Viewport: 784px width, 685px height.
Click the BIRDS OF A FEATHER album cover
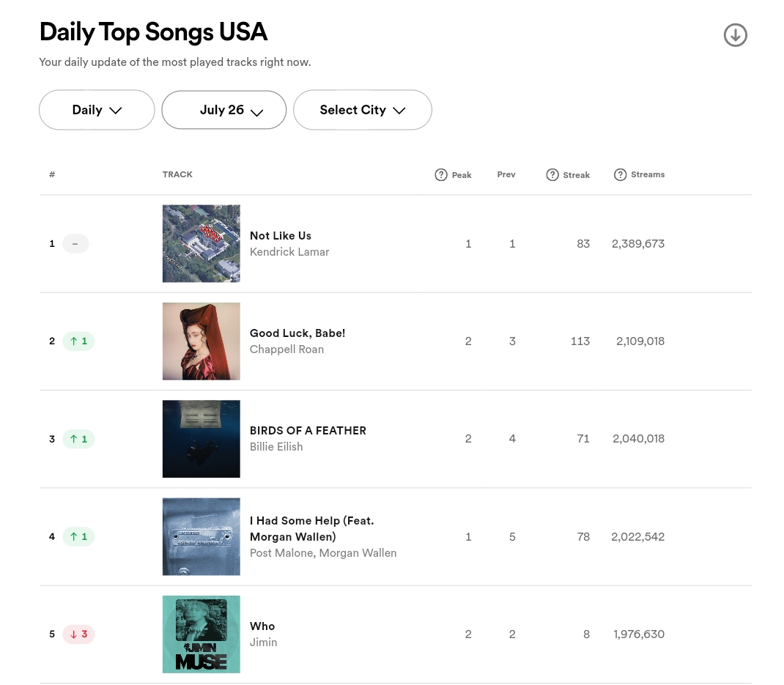(201, 439)
